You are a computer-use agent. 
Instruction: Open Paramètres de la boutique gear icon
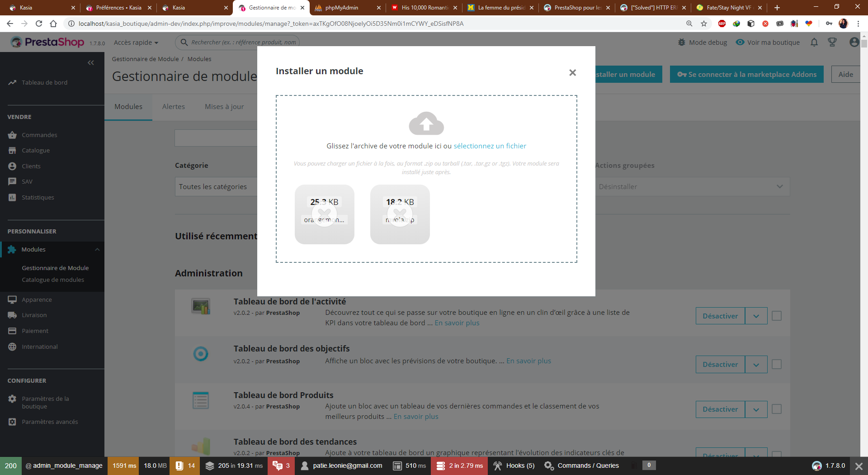point(12,399)
